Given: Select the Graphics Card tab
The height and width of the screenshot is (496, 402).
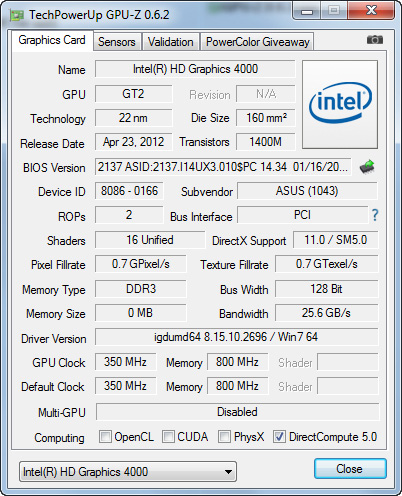Looking at the screenshot, I should [x=52, y=40].
